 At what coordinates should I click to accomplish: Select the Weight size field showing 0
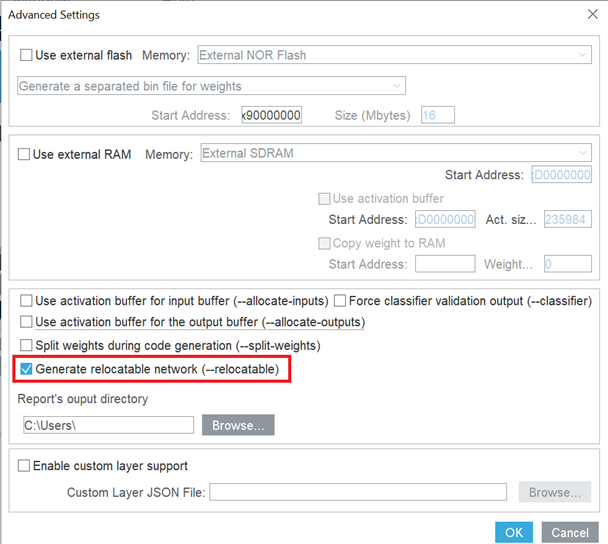coord(568,264)
